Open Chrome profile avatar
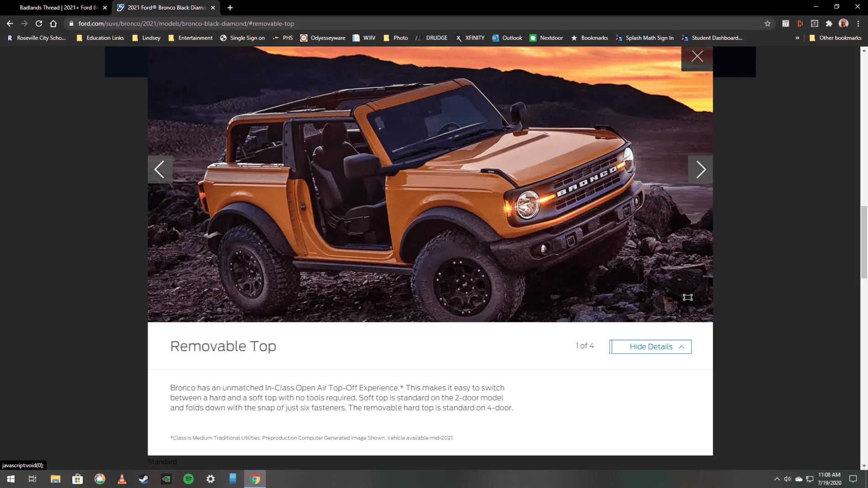868x488 pixels. pyautogui.click(x=844, y=23)
